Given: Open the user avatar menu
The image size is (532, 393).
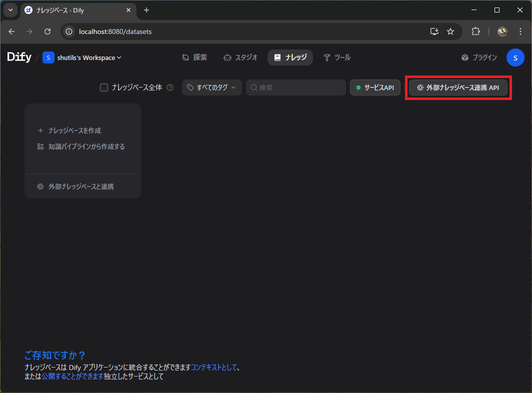Looking at the screenshot, I should click(515, 57).
